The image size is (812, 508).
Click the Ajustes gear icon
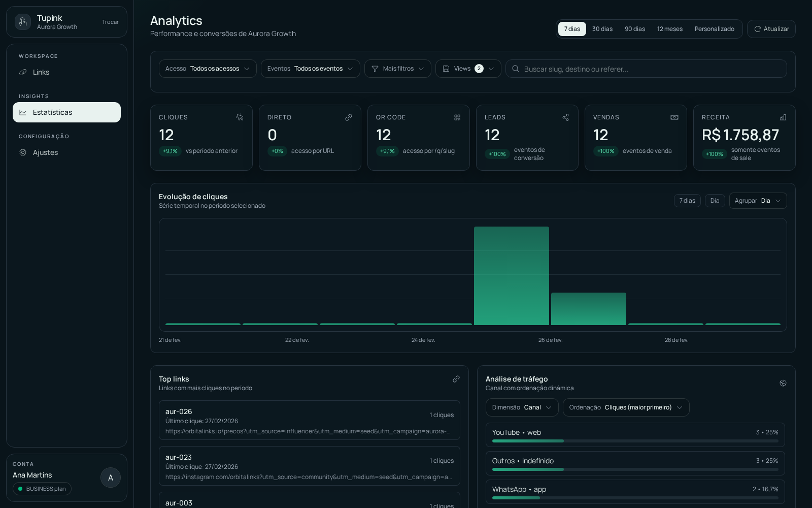[x=23, y=152]
